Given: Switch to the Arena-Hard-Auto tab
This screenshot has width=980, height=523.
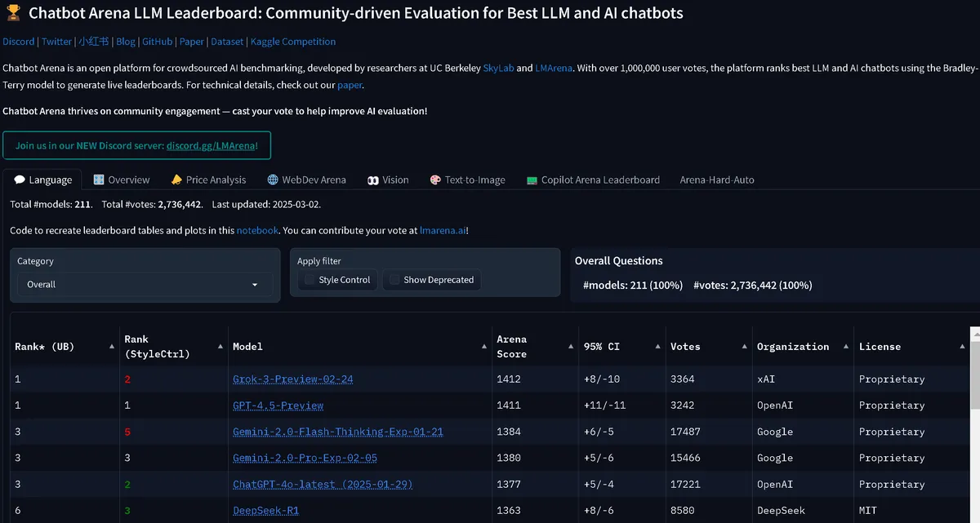Looking at the screenshot, I should (717, 180).
